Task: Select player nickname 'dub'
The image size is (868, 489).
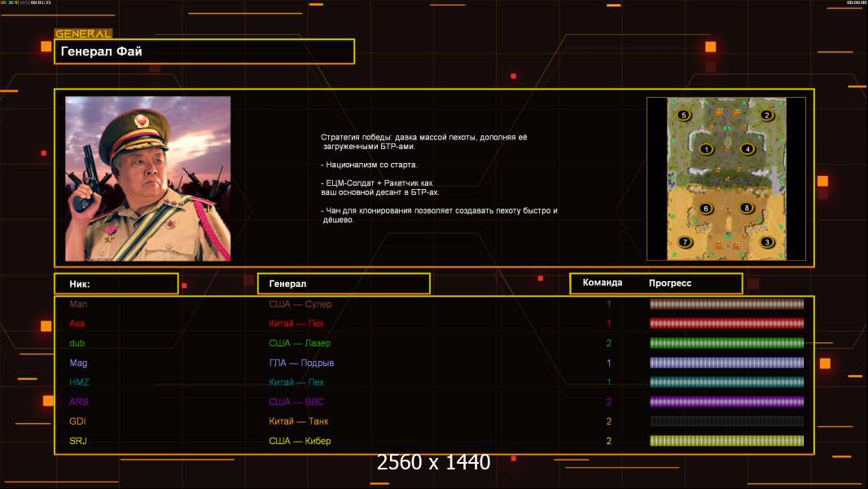Action: tap(77, 343)
